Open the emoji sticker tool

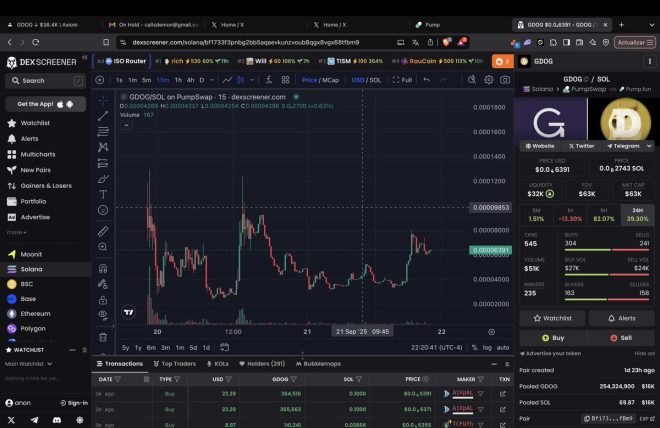(103, 210)
